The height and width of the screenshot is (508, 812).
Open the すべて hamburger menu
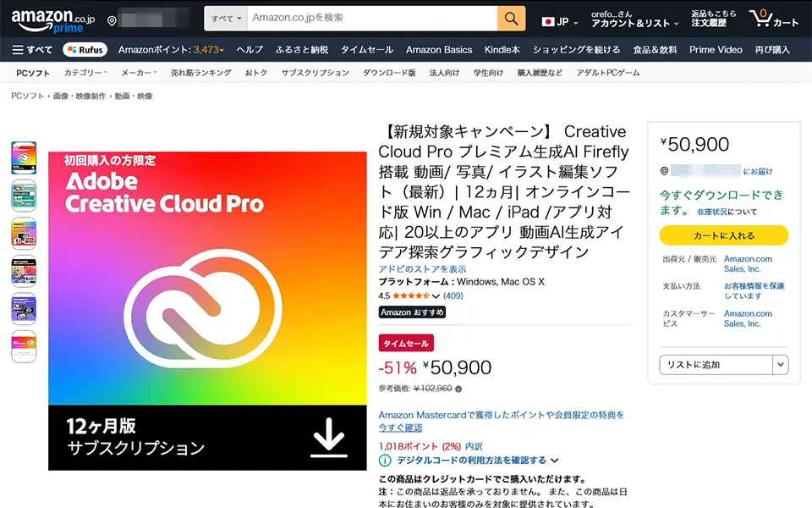click(x=32, y=50)
